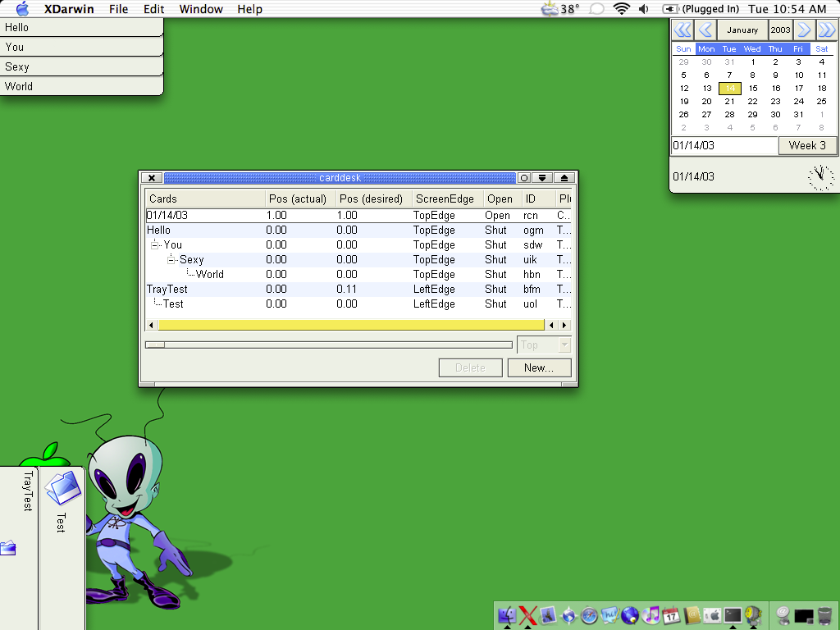Open the Window menu
The image size is (840, 630).
click(x=201, y=9)
